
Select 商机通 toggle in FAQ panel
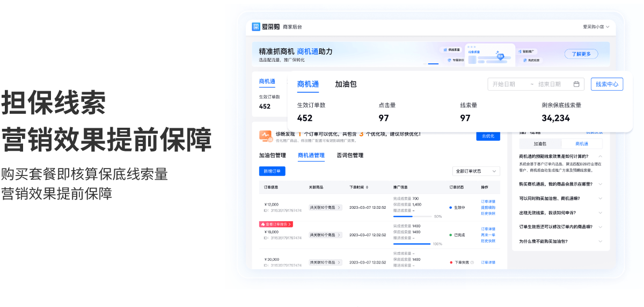click(582, 144)
